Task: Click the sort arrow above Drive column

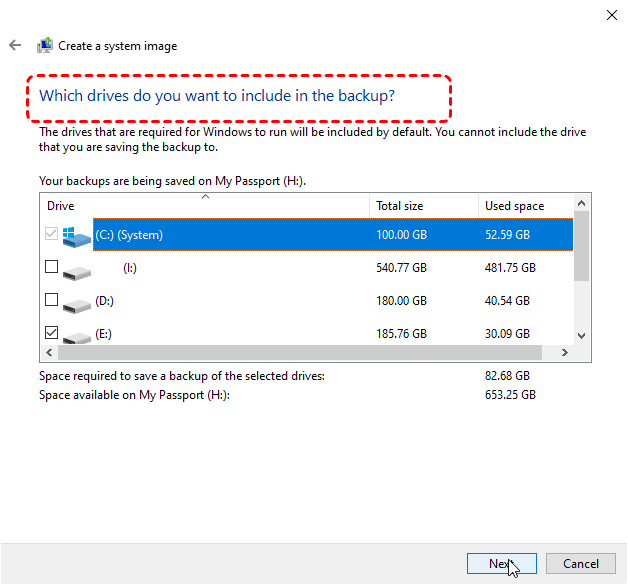Action: pyautogui.click(x=205, y=197)
